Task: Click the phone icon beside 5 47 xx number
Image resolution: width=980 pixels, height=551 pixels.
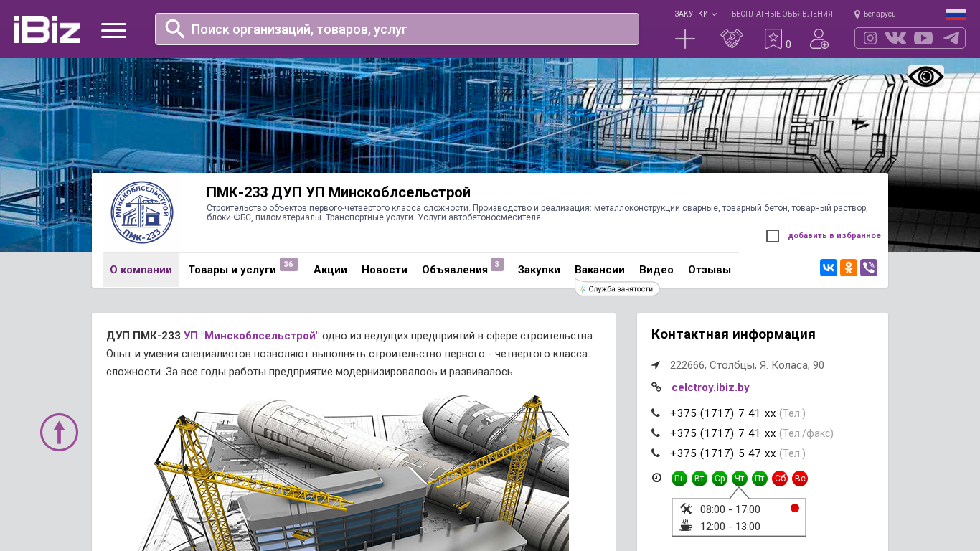Action: 656,453
